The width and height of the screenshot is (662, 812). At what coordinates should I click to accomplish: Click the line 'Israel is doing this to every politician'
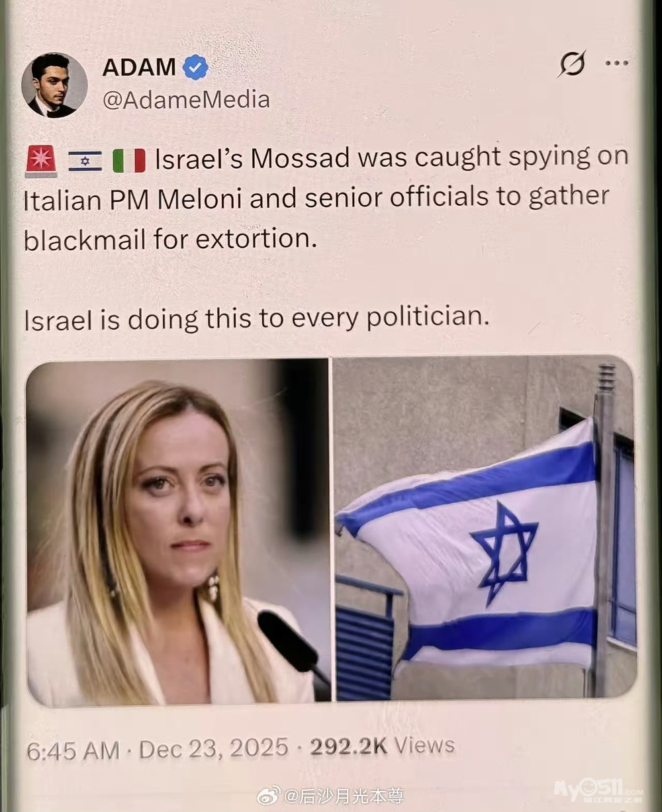point(256,319)
